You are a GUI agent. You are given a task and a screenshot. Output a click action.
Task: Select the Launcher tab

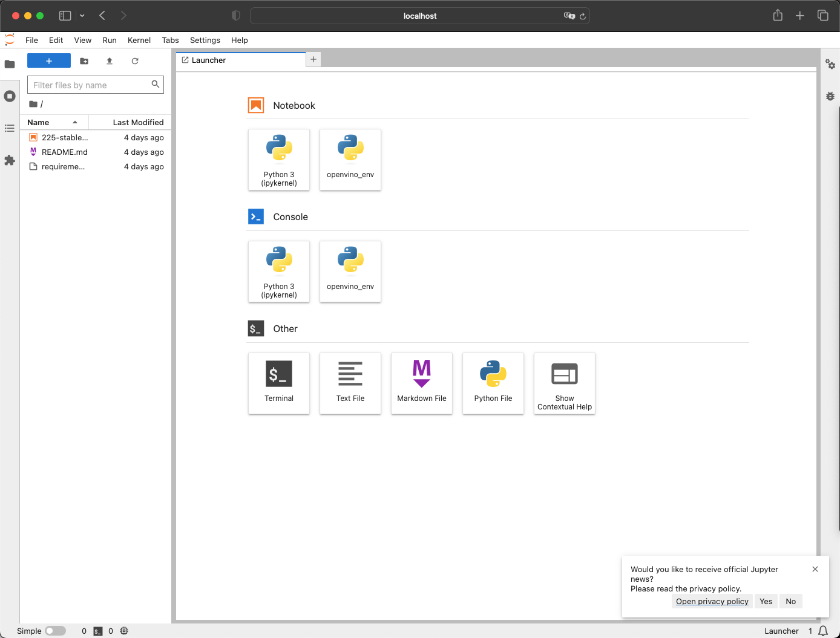pyautogui.click(x=241, y=60)
